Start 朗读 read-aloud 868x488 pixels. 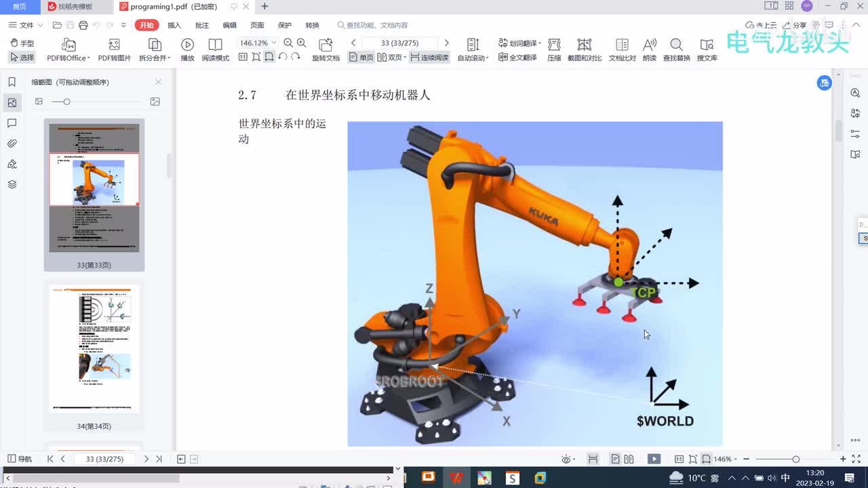pos(650,50)
